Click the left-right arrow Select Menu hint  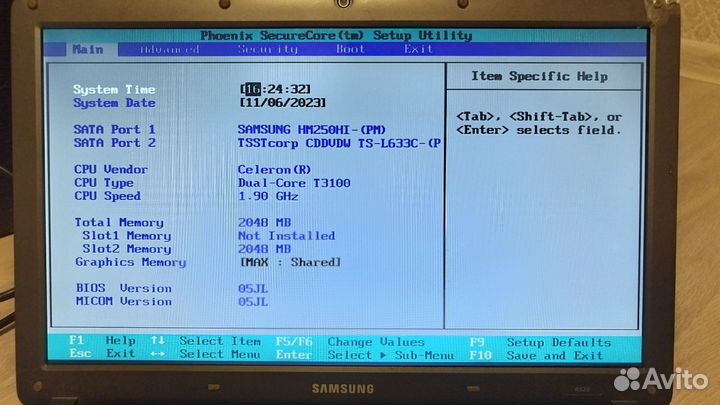click(x=206, y=354)
